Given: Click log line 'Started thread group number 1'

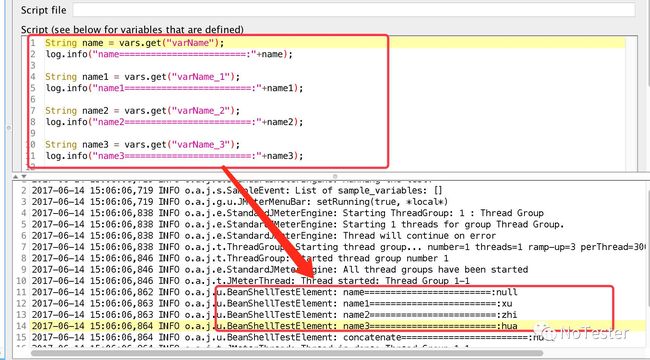Looking at the screenshot, I should (240, 258).
